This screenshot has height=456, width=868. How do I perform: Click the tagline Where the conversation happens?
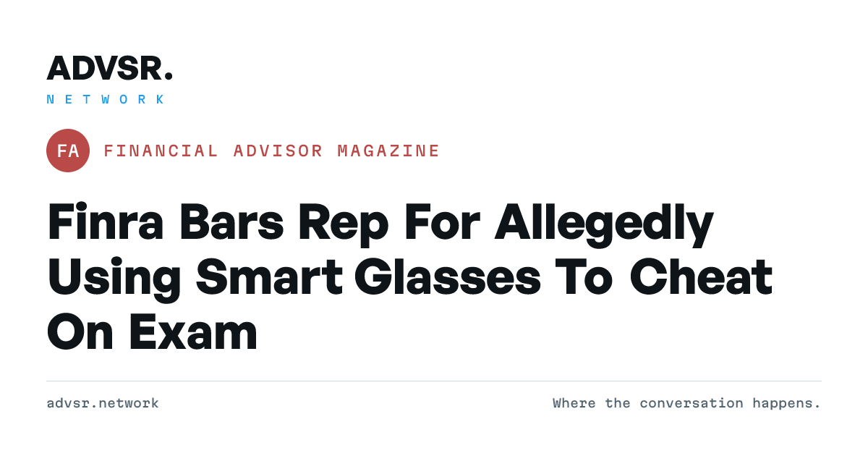687,403
